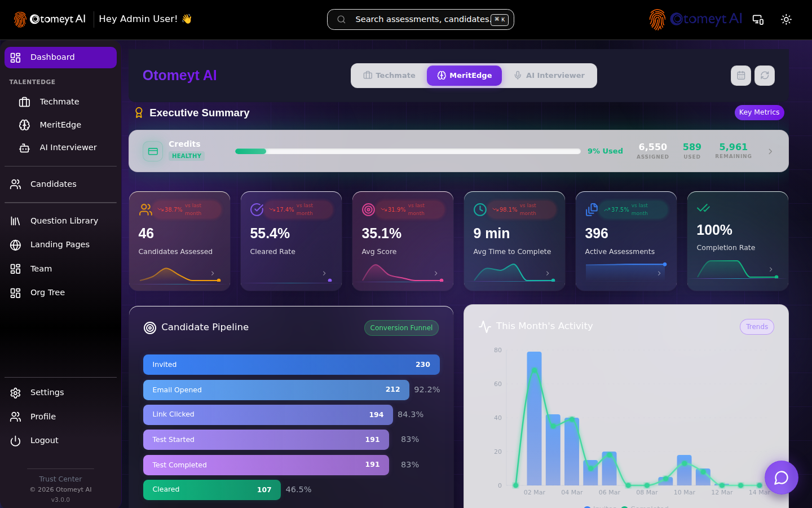Focus the search assessments, candidates field
This screenshot has height=508, width=812.
click(x=421, y=19)
